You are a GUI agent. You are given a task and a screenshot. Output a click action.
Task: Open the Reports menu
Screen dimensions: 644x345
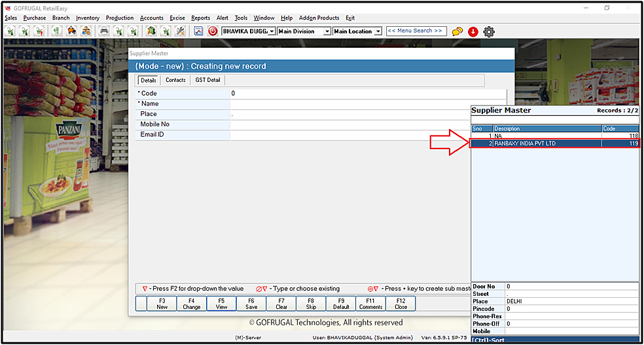click(x=200, y=18)
